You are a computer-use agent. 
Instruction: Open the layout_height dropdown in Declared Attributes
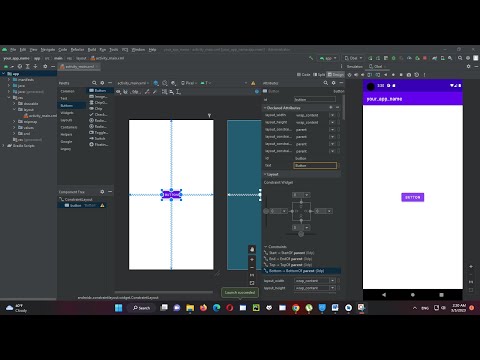(x=332, y=122)
